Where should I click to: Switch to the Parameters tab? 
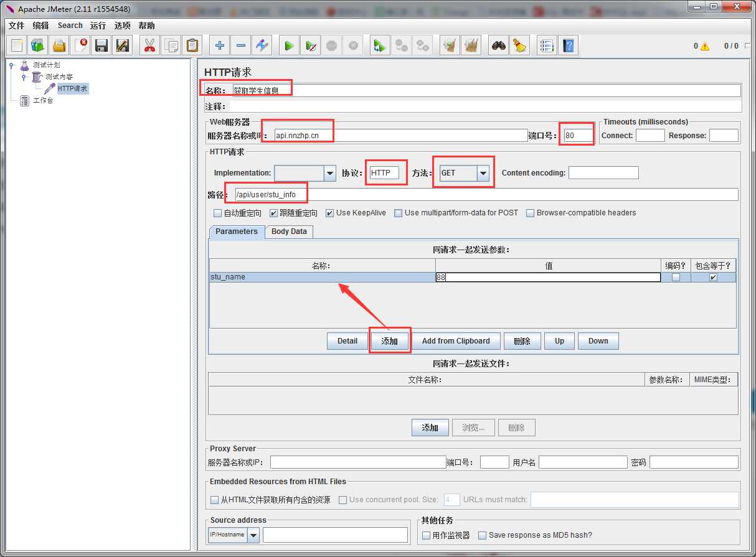point(237,232)
